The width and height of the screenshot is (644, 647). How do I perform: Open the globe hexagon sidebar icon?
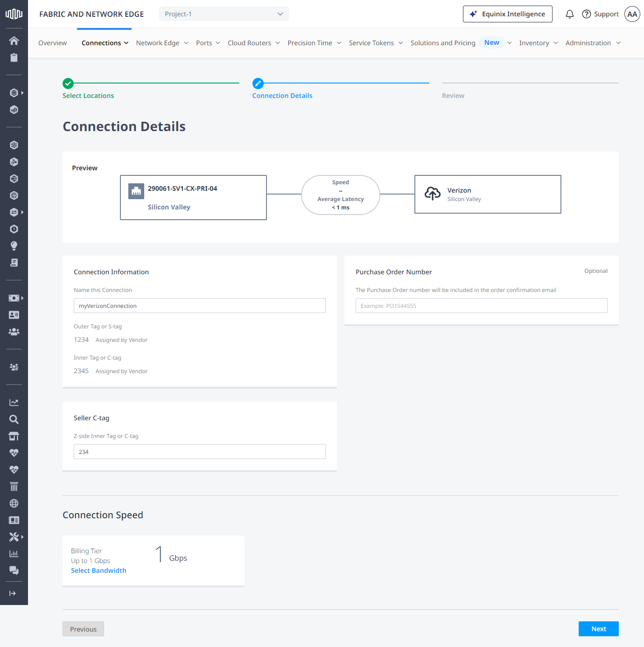click(x=14, y=195)
